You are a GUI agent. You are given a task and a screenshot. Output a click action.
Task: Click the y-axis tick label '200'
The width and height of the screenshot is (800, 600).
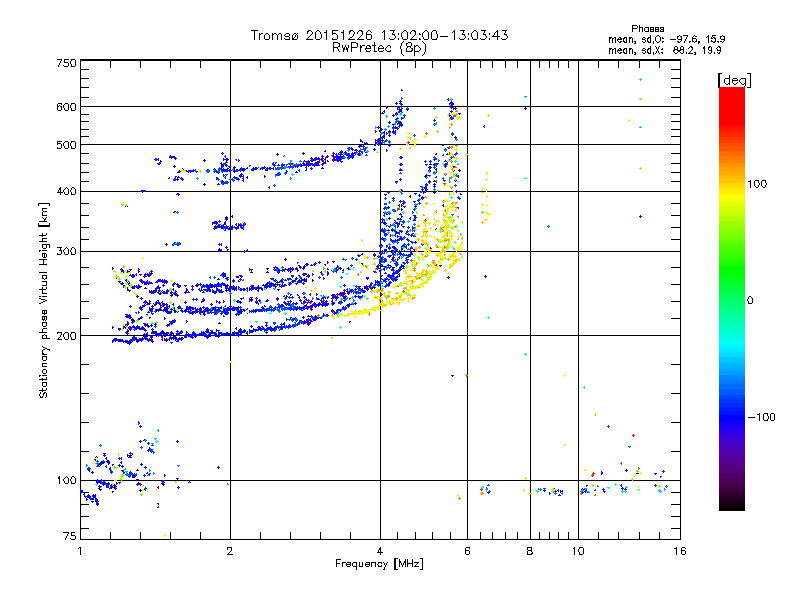(x=66, y=336)
